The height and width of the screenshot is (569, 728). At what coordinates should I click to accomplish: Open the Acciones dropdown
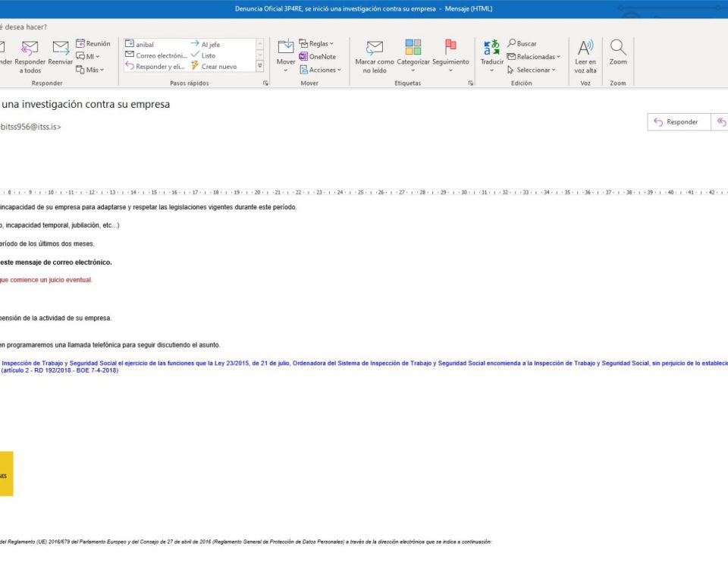point(320,70)
